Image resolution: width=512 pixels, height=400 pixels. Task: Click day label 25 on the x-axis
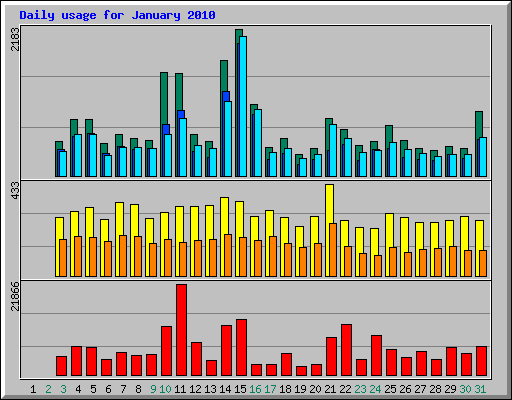(390, 389)
